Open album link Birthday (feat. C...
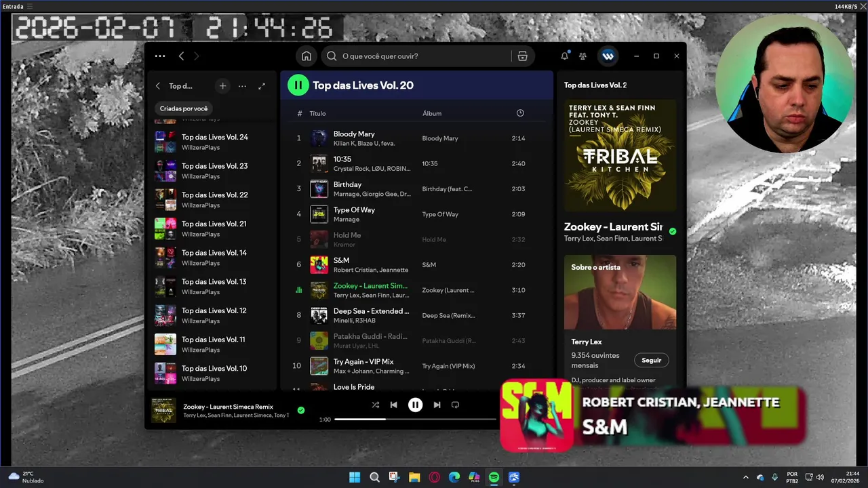This screenshot has height=488, width=868. [x=447, y=189]
